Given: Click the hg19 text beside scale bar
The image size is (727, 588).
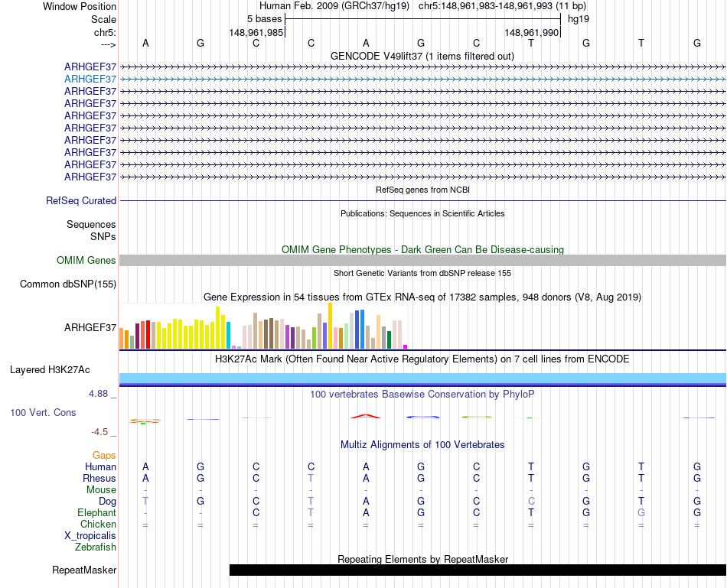Looking at the screenshot, I should (x=579, y=19).
